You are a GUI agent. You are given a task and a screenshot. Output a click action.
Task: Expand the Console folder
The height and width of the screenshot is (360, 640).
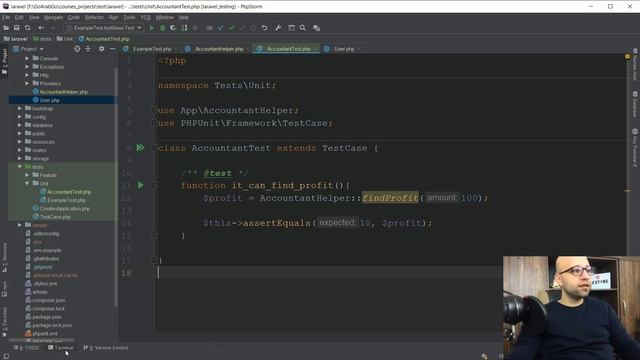pos(27,58)
